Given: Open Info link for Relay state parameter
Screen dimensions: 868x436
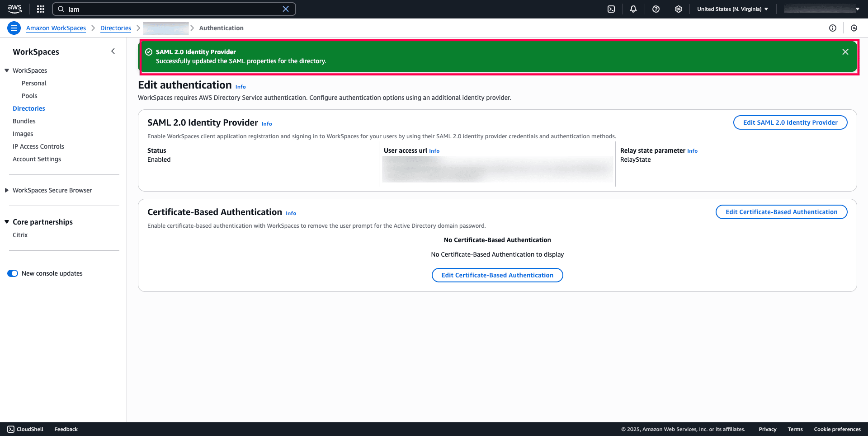Looking at the screenshot, I should (x=692, y=151).
